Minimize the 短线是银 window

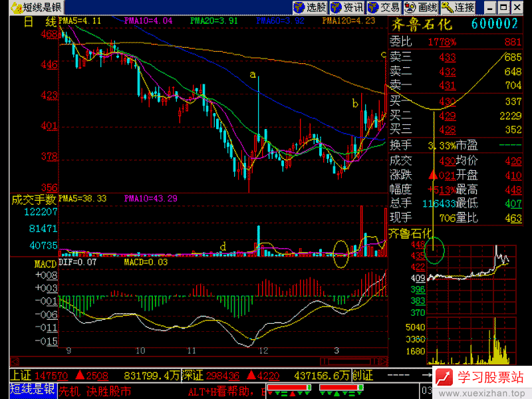coord(489,7)
